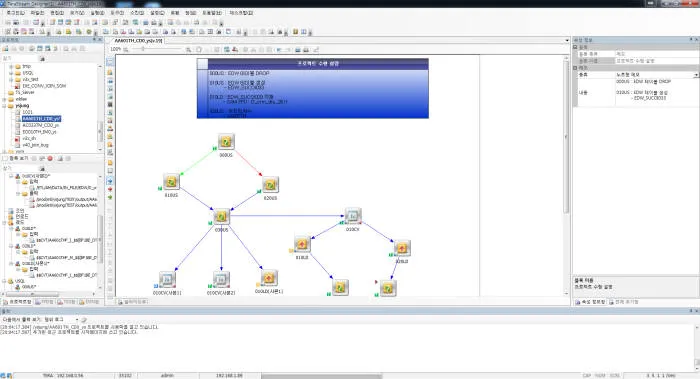Click the memo content field in properties

657,93
